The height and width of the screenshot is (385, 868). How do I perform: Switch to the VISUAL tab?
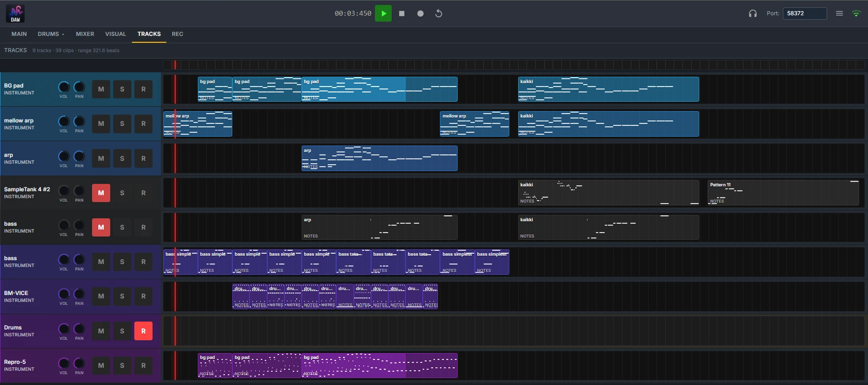point(116,34)
